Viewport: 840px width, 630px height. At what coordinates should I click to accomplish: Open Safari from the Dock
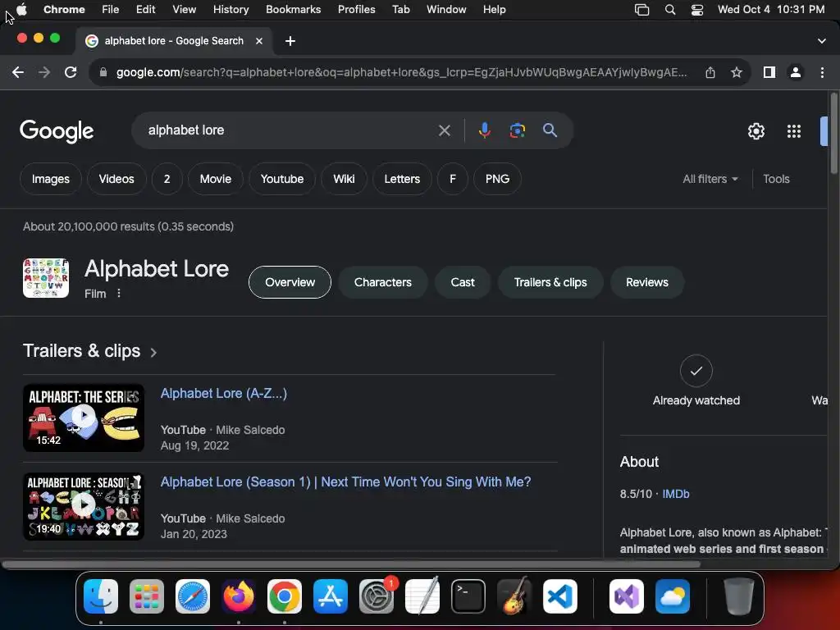pyautogui.click(x=192, y=596)
